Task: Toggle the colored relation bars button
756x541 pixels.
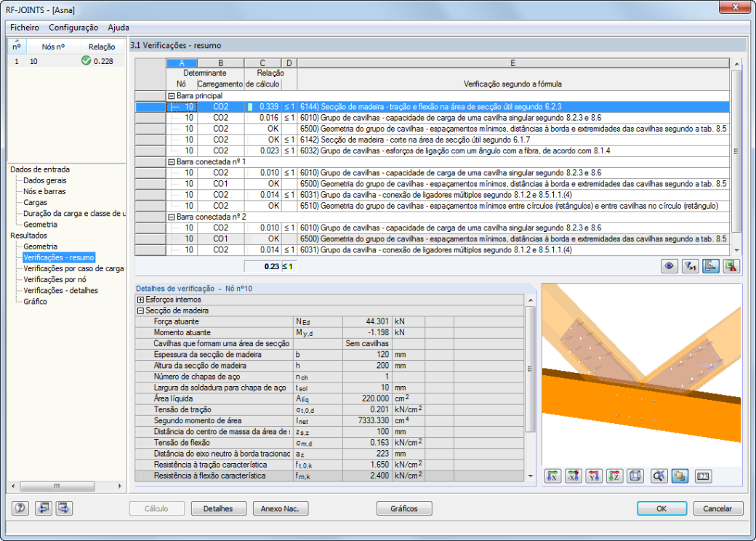Action: click(x=711, y=266)
